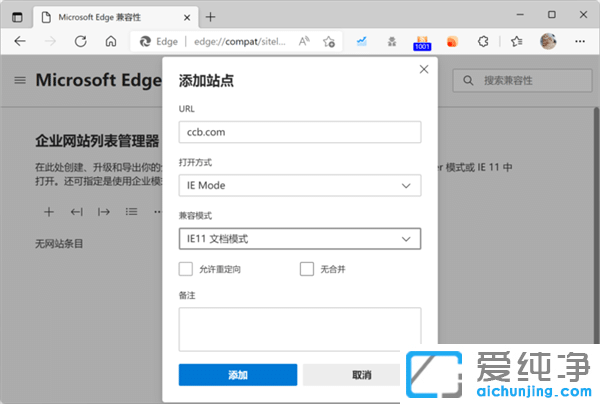
Task: Open Settings and more menu
Action: coord(580,41)
